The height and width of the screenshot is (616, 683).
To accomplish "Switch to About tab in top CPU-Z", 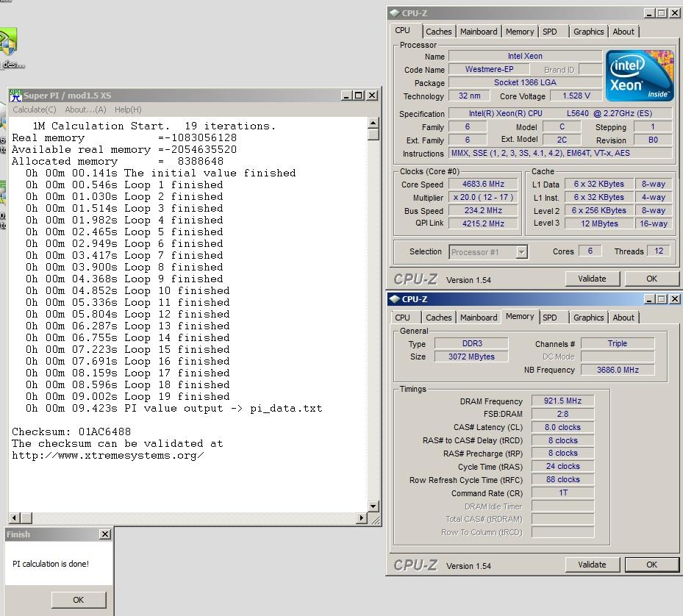I will point(623,32).
